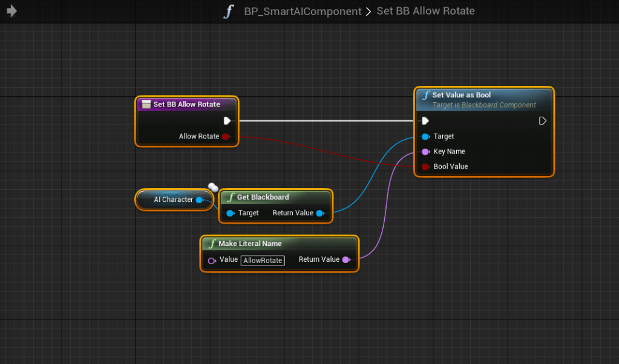
Task: Click the forward navigation arrow icon
Action: click(x=12, y=11)
